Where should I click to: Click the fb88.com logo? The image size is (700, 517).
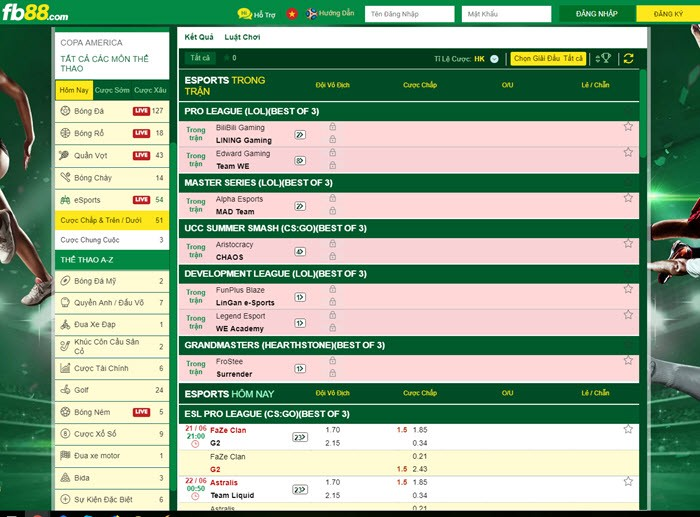[35, 13]
